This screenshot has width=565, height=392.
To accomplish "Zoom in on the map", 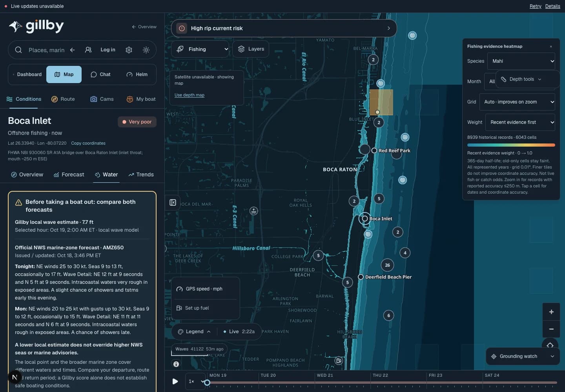I will pos(551,312).
